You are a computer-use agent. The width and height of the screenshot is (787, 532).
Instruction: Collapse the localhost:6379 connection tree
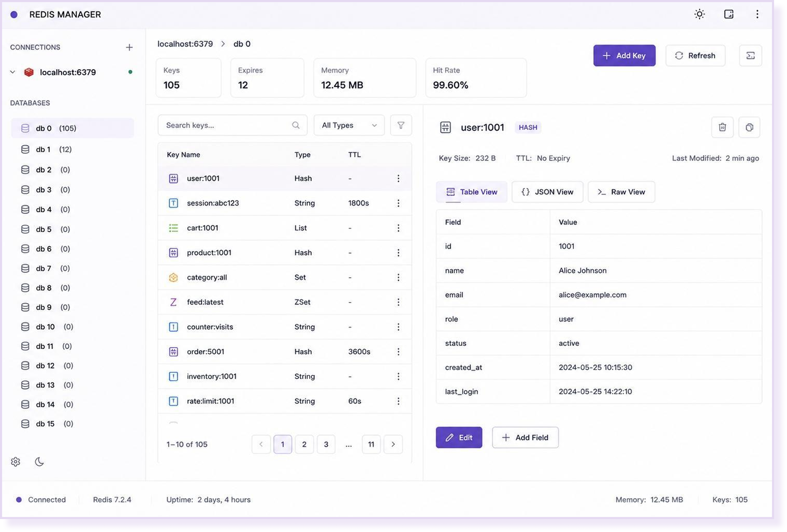pos(13,72)
